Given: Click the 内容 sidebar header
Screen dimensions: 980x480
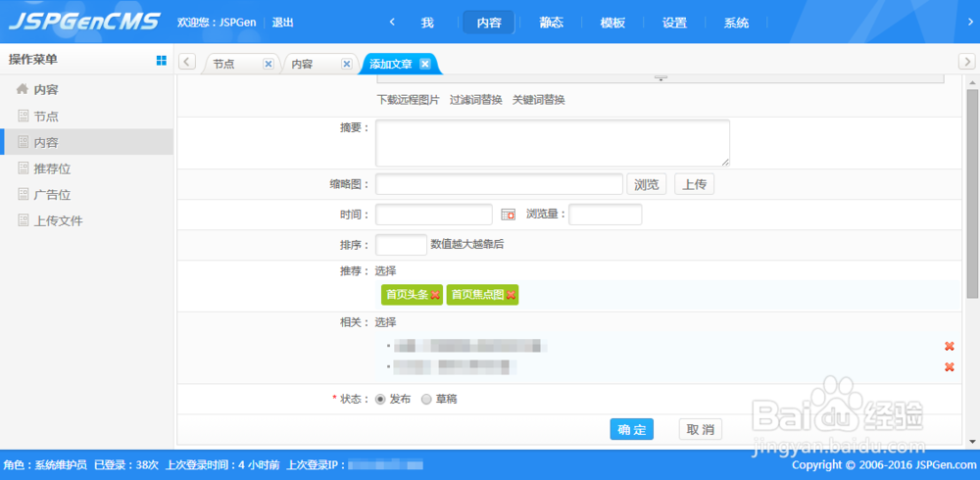Looking at the screenshot, I should tap(46, 90).
